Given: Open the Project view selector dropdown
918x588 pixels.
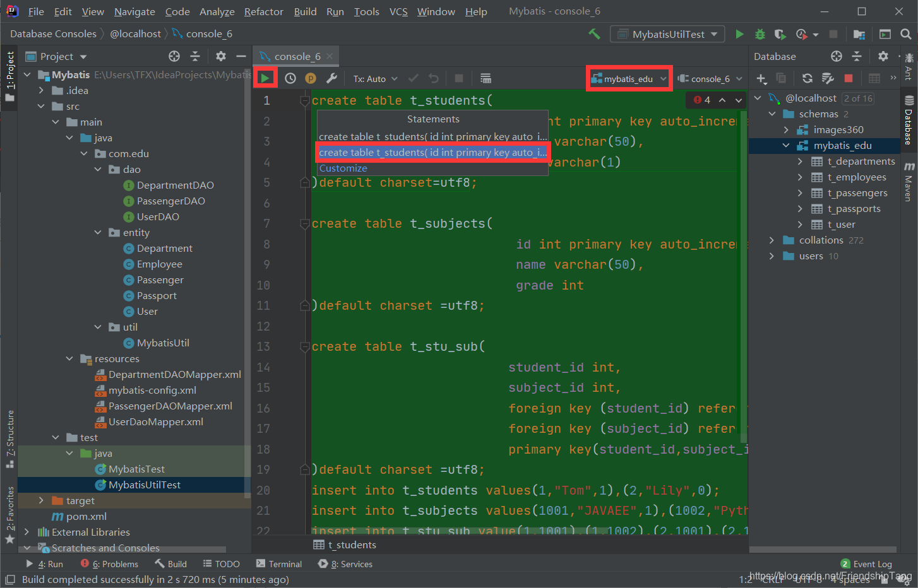Looking at the screenshot, I should coord(56,56).
